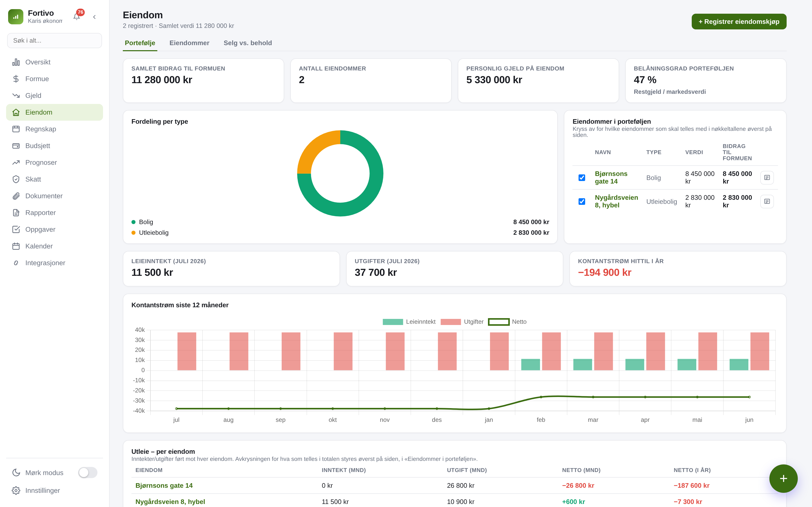The image size is (812, 507).
Task: Open Prognoser trend icon in sidebar
Action: [x=16, y=162]
